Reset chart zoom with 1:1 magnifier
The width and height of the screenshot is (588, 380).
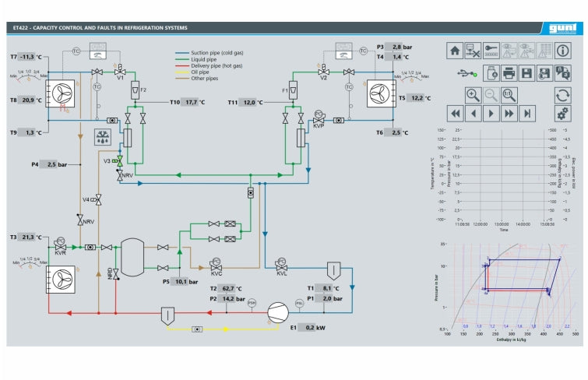click(509, 95)
